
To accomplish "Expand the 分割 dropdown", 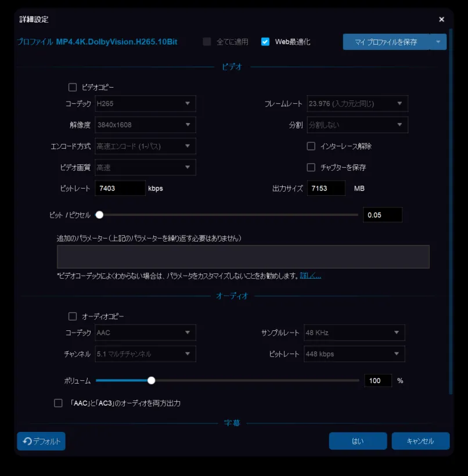I will [x=357, y=125].
